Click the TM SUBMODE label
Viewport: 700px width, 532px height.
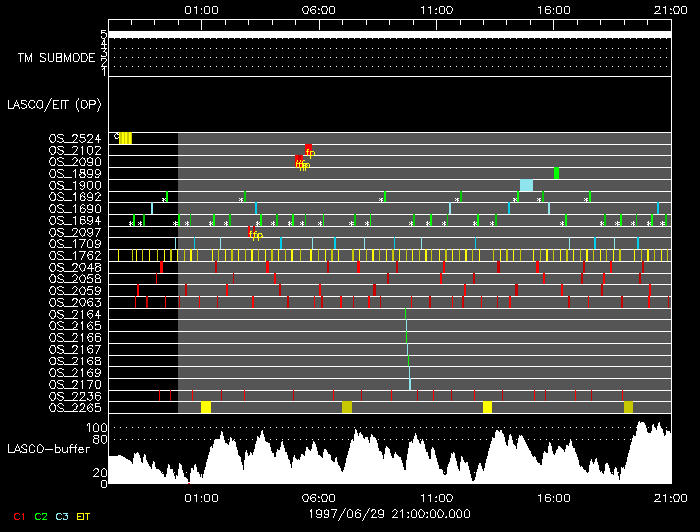click(x=57, y=58)
